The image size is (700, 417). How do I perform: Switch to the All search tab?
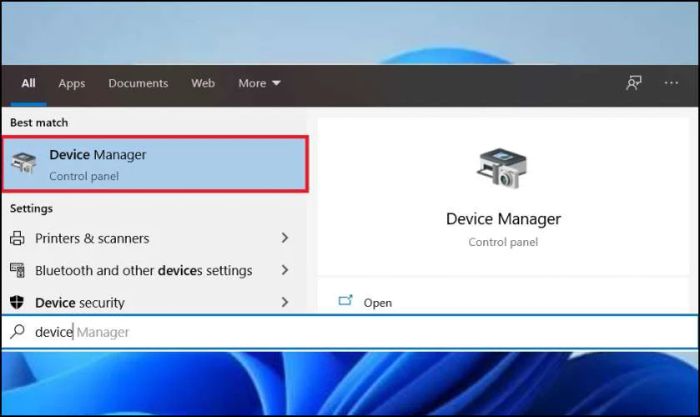(28, 83)
